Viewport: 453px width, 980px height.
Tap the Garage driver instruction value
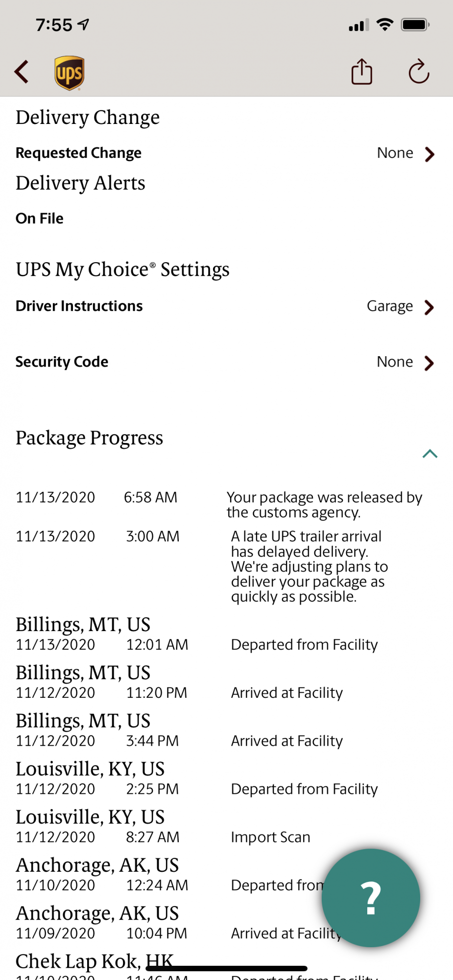click(x=390, y=306)
